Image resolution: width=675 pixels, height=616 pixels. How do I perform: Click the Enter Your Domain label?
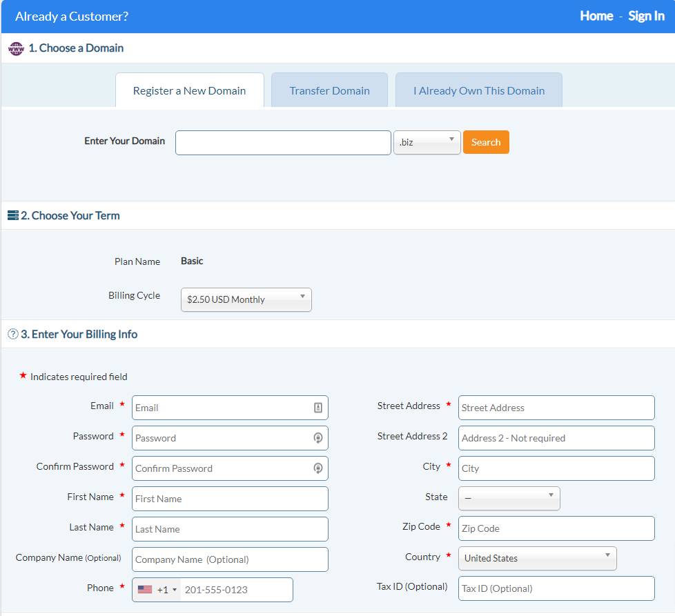click(x=124, y=141)
